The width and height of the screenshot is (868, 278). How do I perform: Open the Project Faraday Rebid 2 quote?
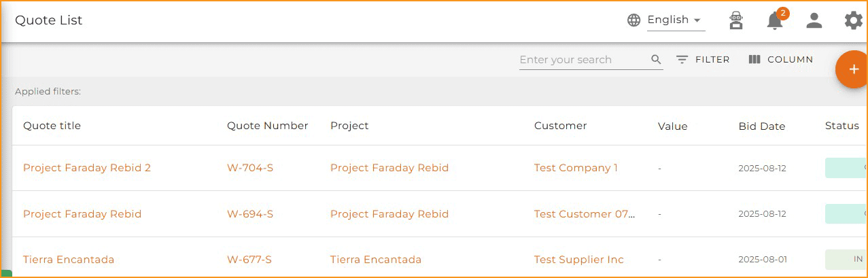click(87, 168)
